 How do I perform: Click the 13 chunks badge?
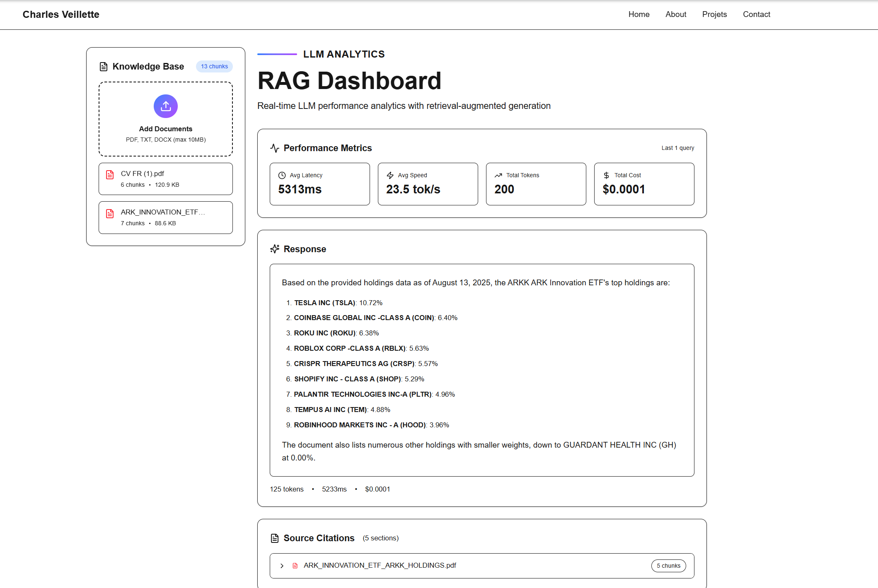point(214,66)
